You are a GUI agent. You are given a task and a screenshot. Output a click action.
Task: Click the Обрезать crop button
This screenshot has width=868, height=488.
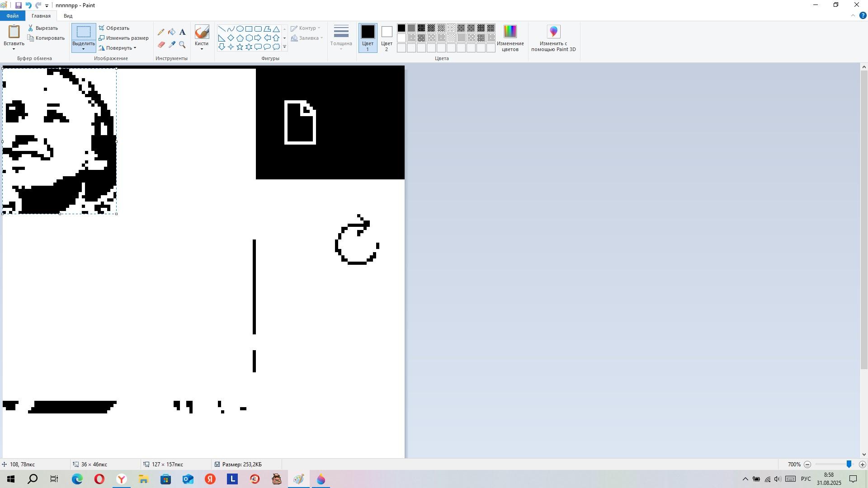tap(114, 28)
